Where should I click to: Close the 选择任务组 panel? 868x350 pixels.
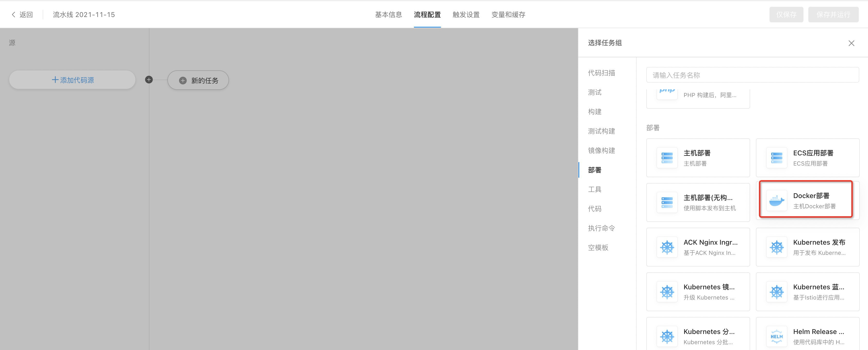[x=851, y=43]
